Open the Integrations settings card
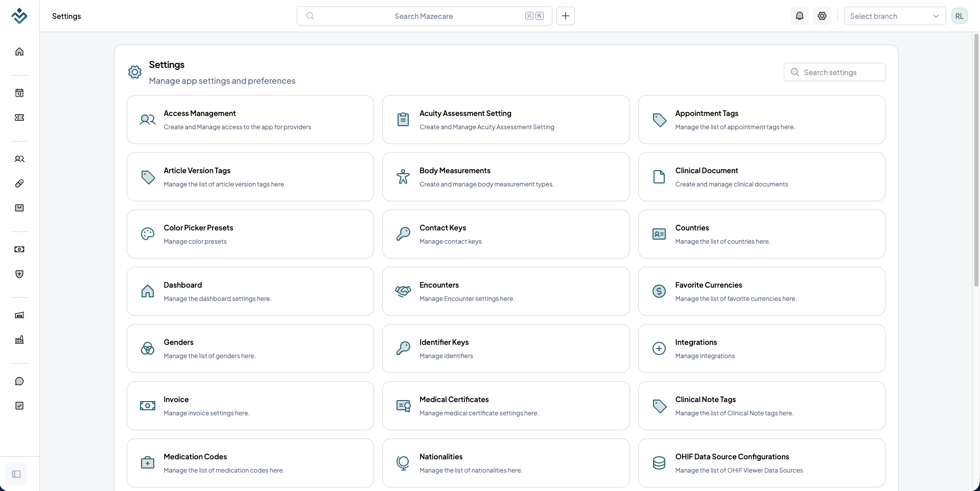This screenshot has width=980, height=491. (x=762, y=348)
